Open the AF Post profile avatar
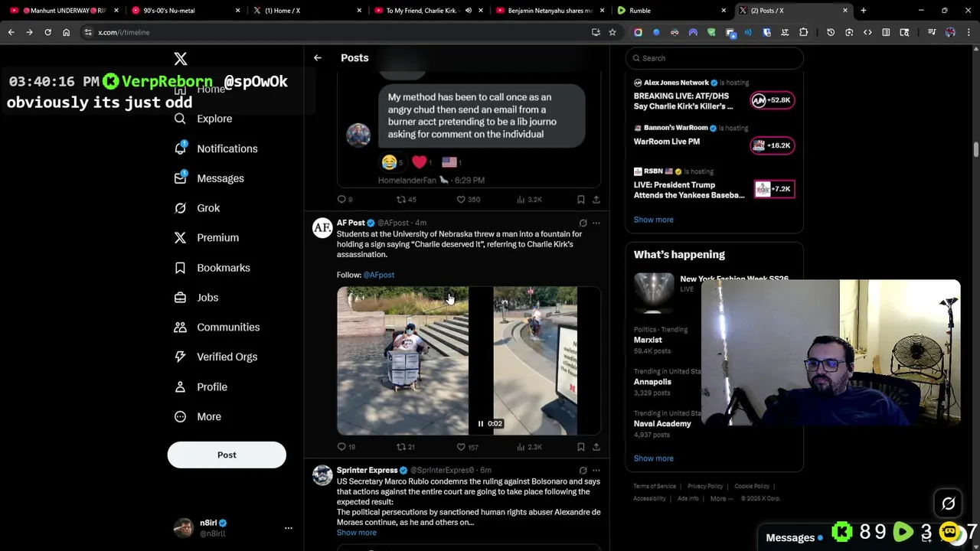Screen dimensions: 980x551 pyautogui.click(x=322, y=228)
